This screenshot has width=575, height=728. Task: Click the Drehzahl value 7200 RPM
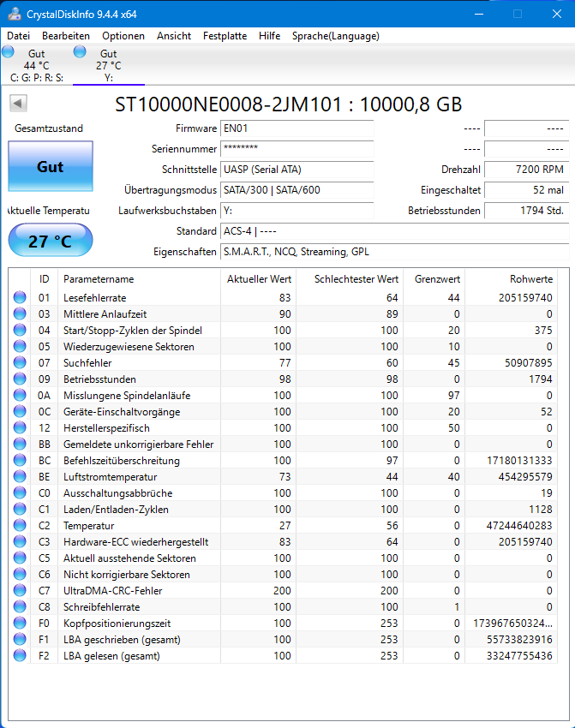coord(527,170)
